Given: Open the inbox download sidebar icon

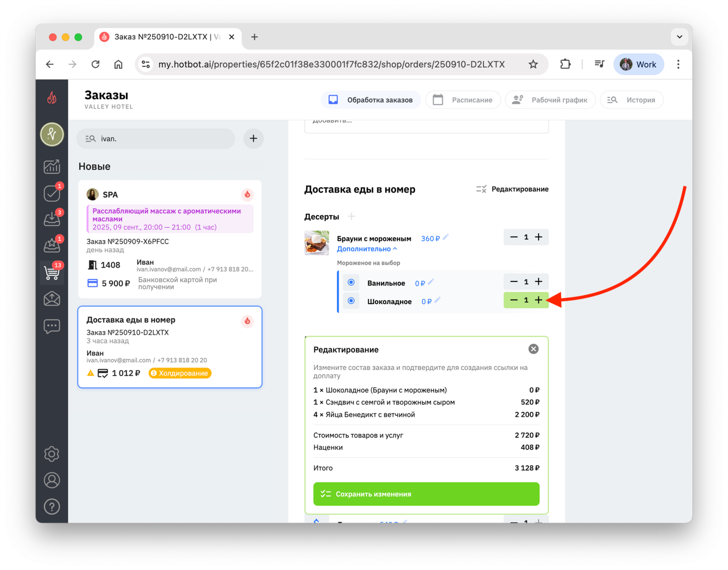Looking at the screenshot, I should pos(52,219).
